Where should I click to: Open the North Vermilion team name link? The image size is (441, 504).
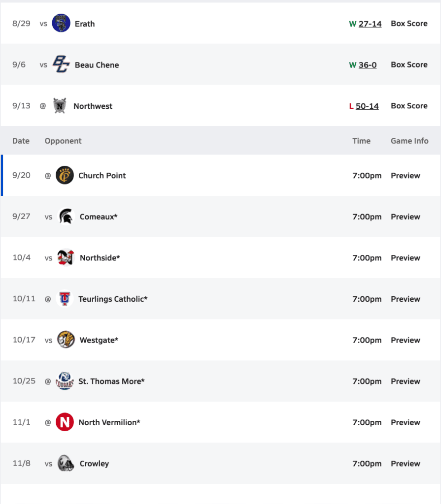[x=109, y=422]
